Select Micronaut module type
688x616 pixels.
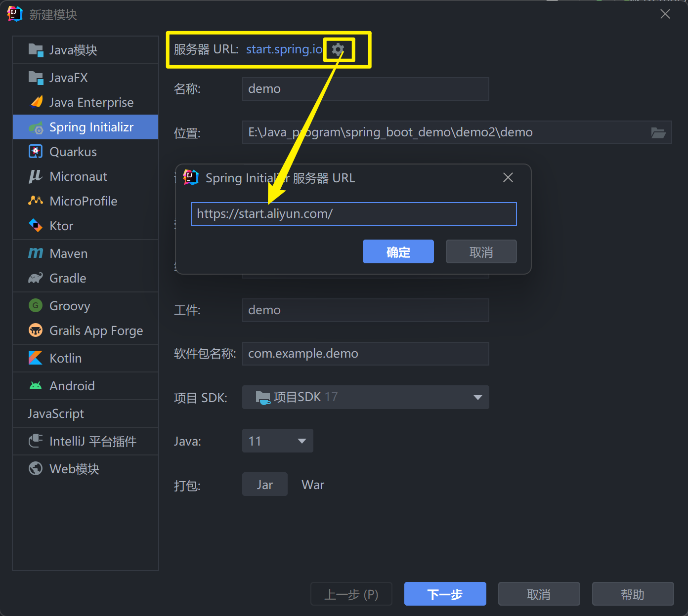[86, 176]
